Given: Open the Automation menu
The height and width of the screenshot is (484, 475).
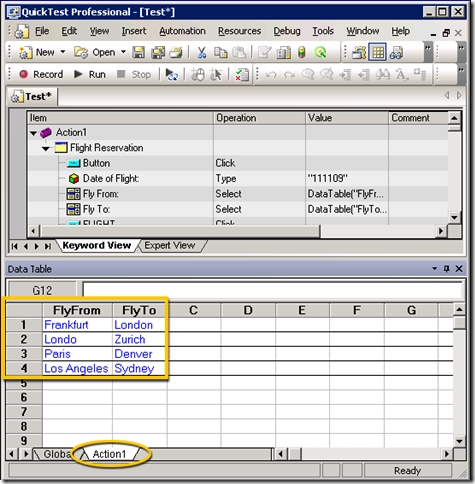Looking at the screenshot, I should pos(182,31).
